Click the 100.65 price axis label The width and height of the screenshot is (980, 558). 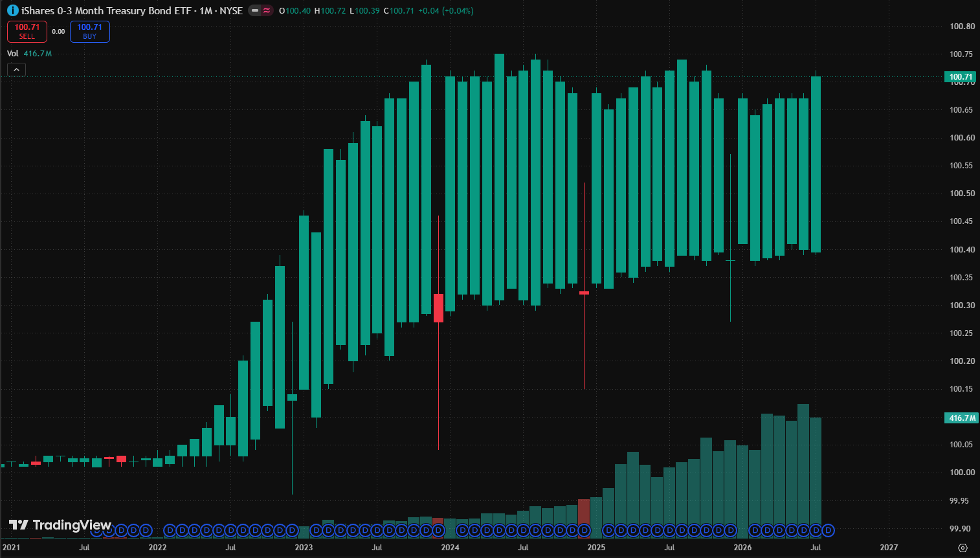pos(962,110)
